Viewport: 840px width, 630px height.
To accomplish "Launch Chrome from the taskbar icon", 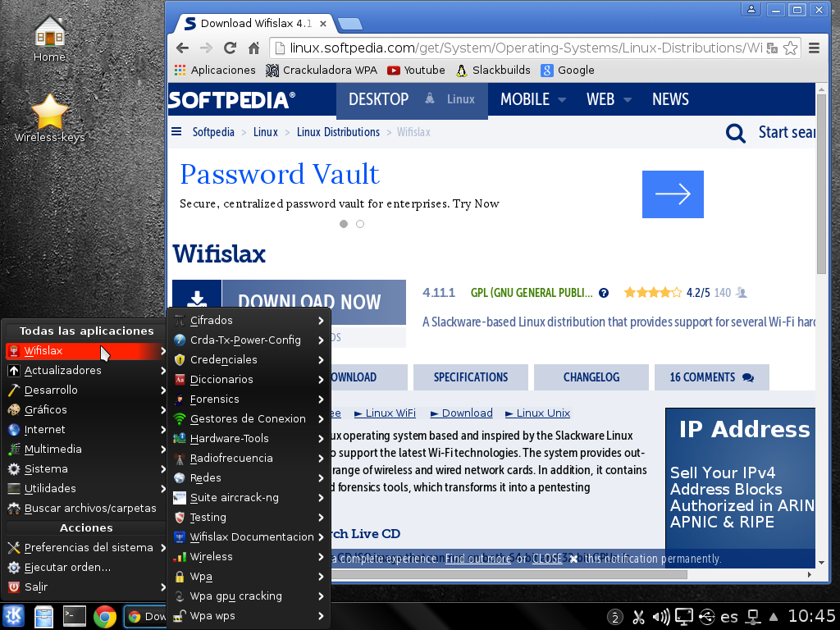I will (105, 617).
